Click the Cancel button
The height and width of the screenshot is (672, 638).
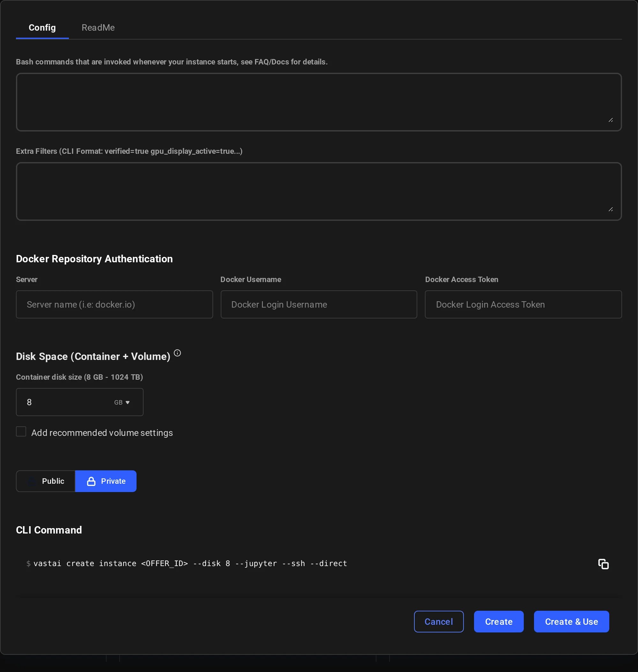point(439,621)
